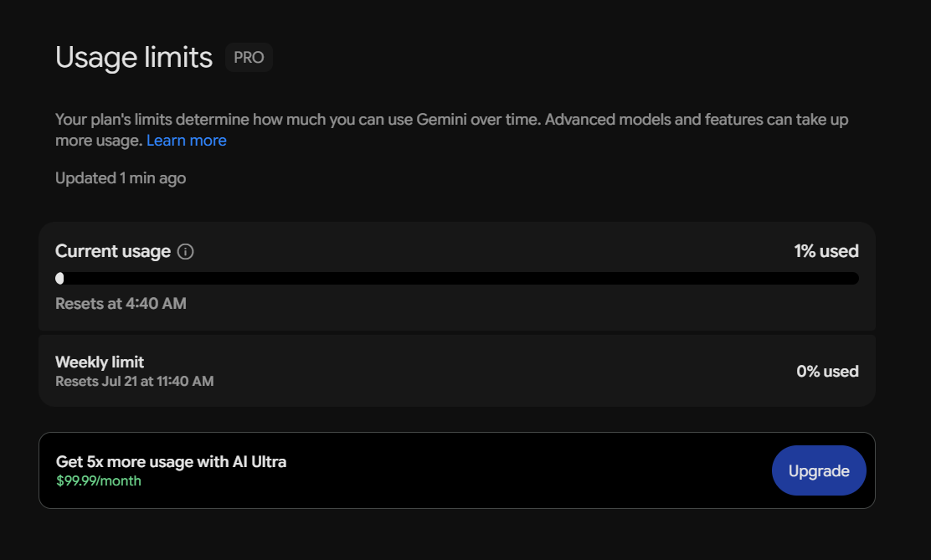The width and height of the screenshot is (931, 560).
Task: Click the Usage limits heading
Action: click(134, 58)
